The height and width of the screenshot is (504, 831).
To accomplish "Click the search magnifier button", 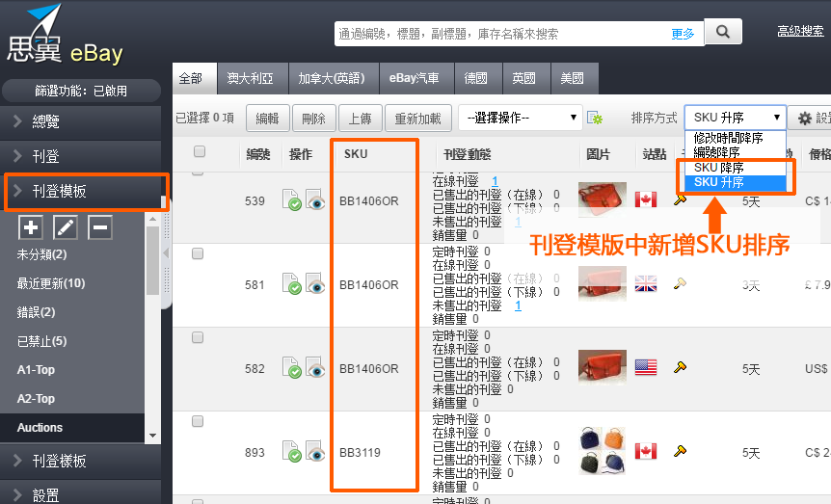I will click(x=723, y=32).
